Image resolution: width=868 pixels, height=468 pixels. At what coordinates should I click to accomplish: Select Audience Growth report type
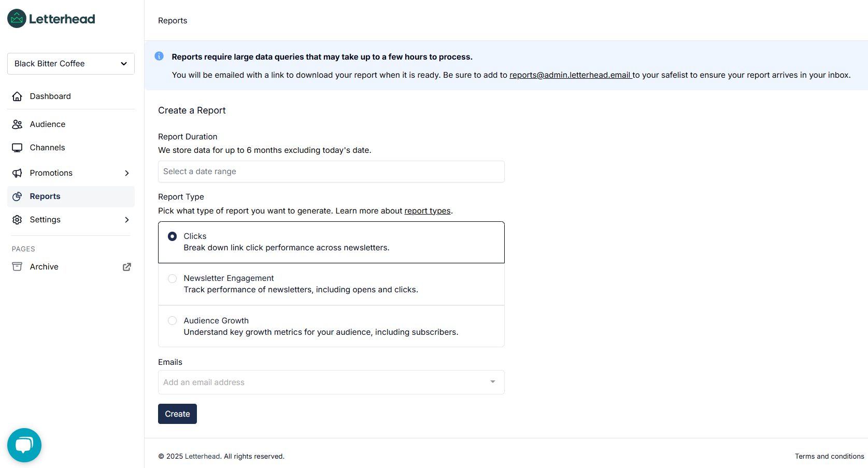331,327
